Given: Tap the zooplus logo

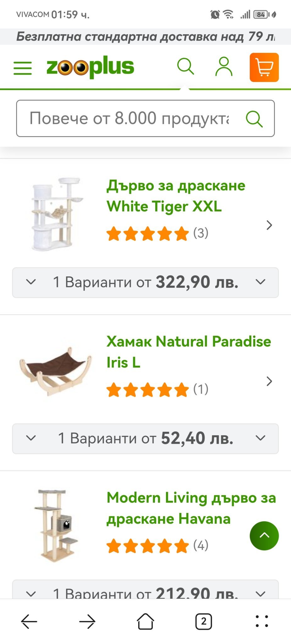Looking at the screenshot, I should tap(90, 67).
